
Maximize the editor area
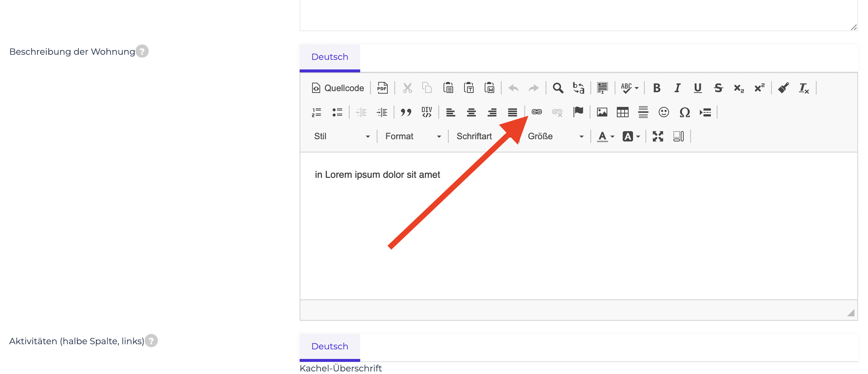coord(658,136)
